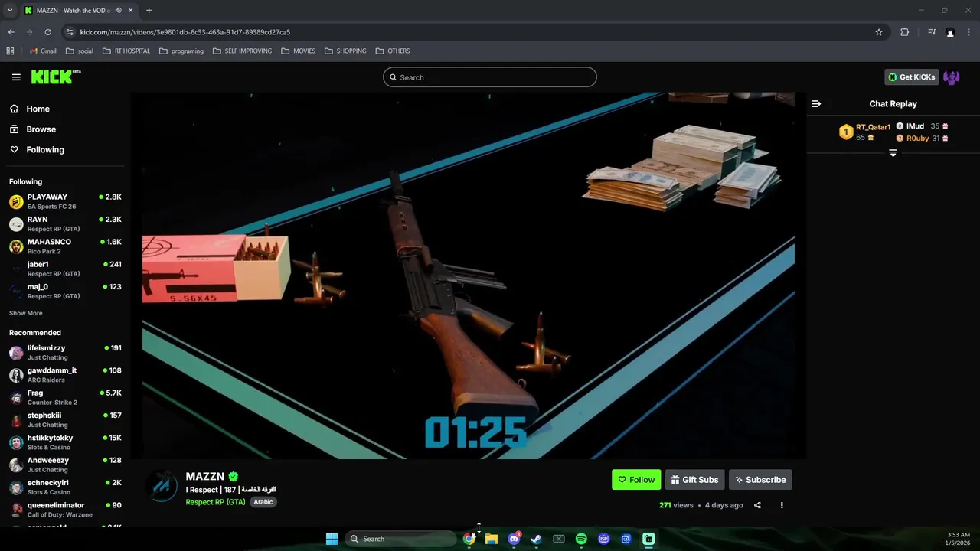Open Chrome three-dot menu
Screen dimensions: 980x551
pyautogui.click(x=969, y=32)
